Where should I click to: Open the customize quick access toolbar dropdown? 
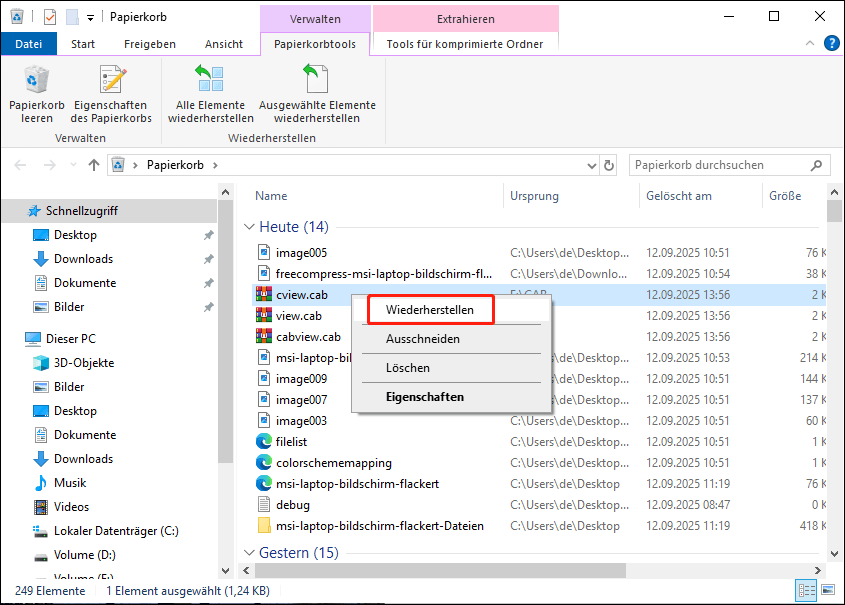[91, 18]
